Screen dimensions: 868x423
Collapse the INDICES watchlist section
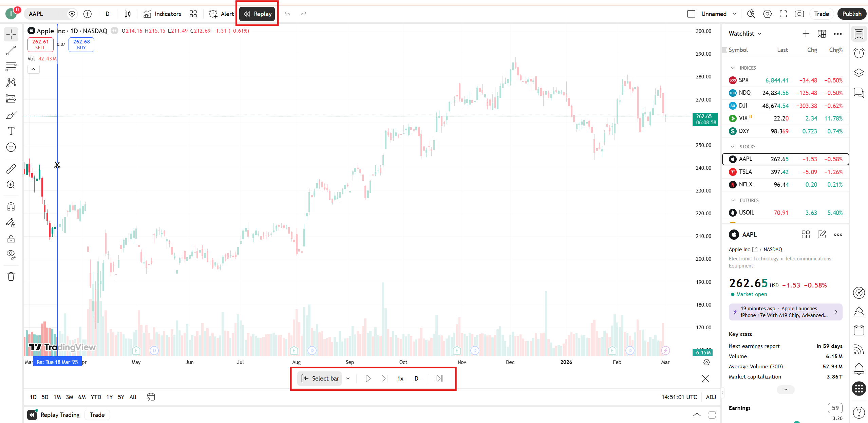tap(732, 68)
